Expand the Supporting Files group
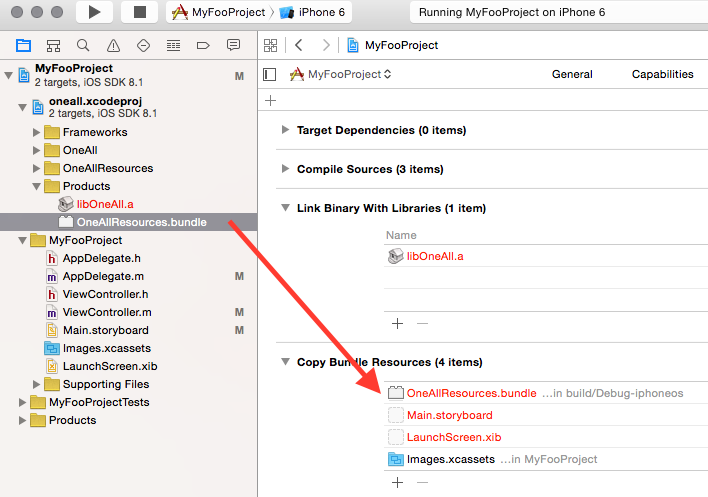Image resolution: width=708 pixels, height=497 pixels. [37, 384]
